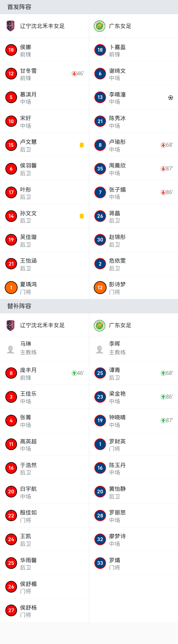
Task: Click orange goalkeeper badge number 1 夏瑀鸿
Action: click(11, 287)
